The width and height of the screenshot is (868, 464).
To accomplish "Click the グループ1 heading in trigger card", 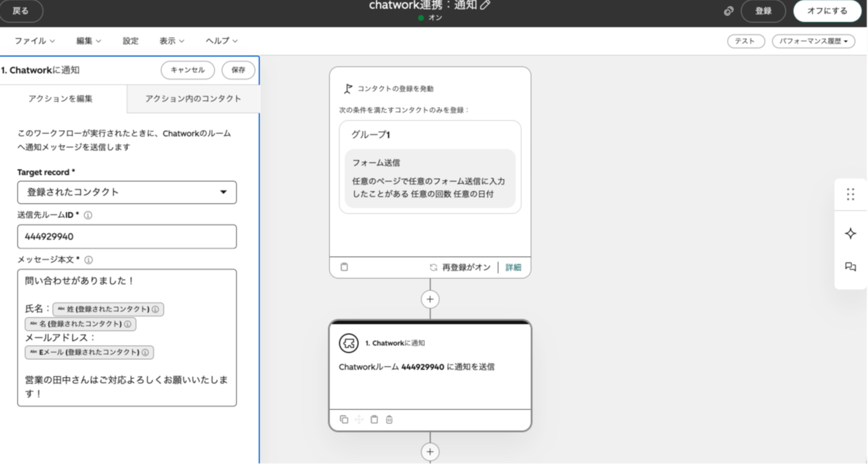I will coord(371,135).
